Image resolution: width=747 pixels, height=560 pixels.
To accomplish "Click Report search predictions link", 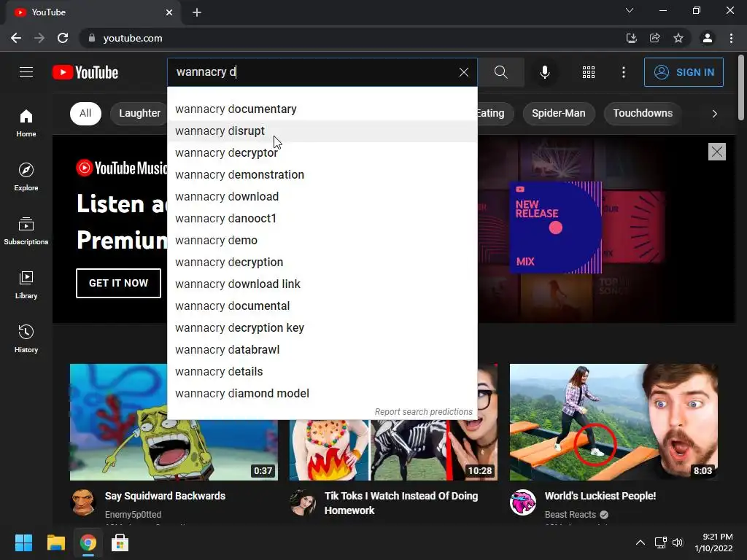I will [424, 412].
